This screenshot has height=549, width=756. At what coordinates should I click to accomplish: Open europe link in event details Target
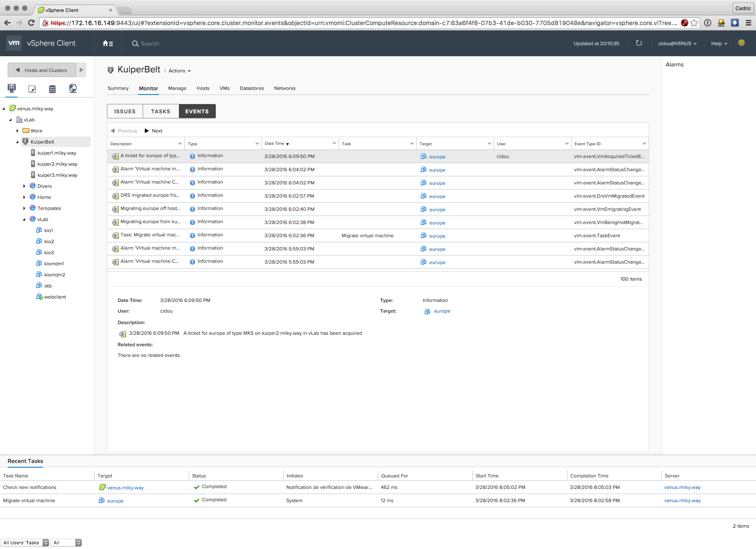[x=442, y=311]
